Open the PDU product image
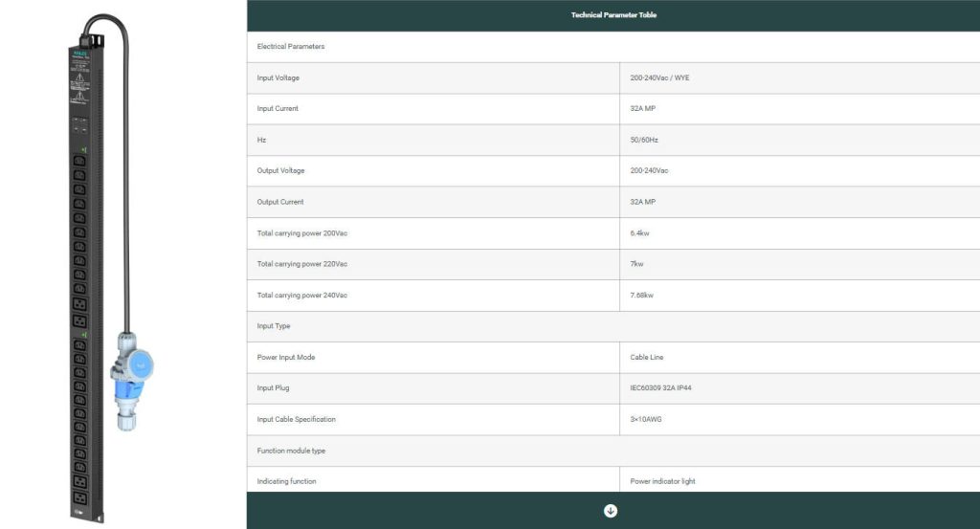 point(111,269)
